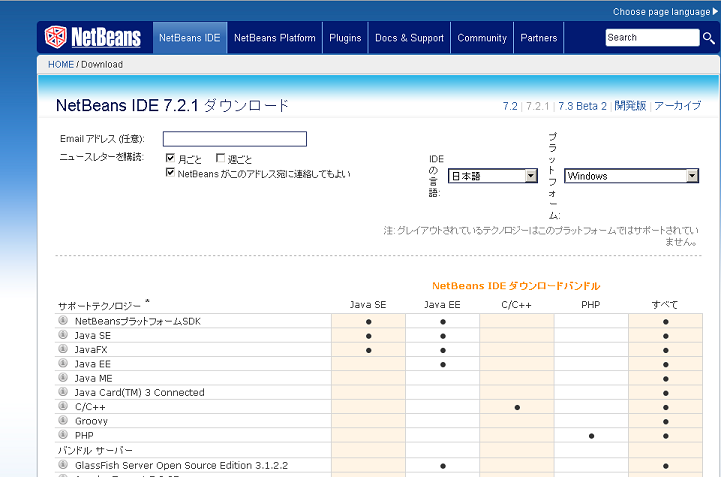Click the Groovy technology row label
This screenshot has height=477, width=721.
pos(92,421)
